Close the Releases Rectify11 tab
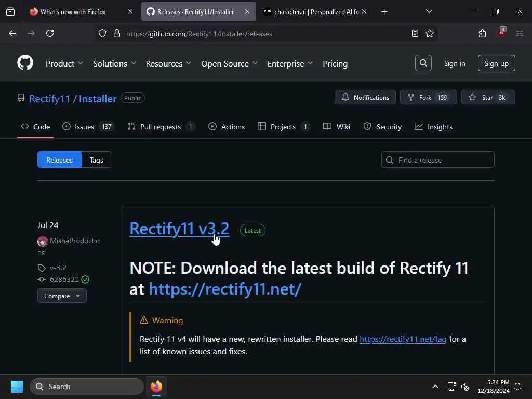 (x=247, y=11)
